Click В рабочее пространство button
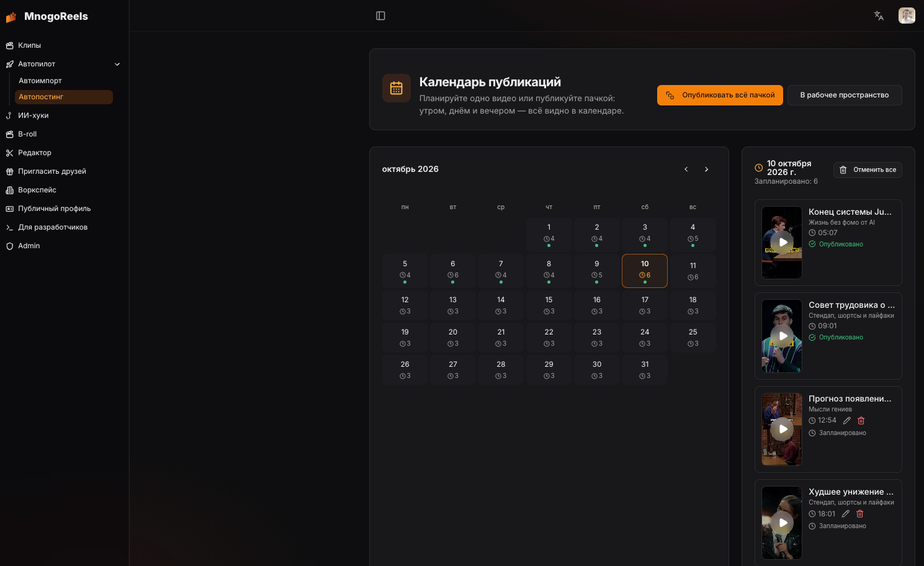This screenshot has height=566, width=924. pyautogui.click(x=845, y=95)
